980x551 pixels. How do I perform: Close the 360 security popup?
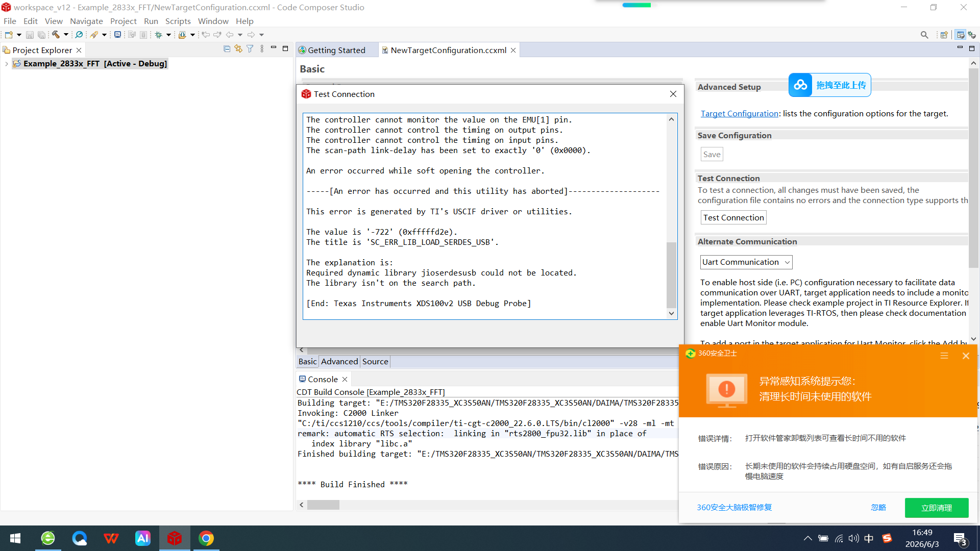[x=966, y=356]
